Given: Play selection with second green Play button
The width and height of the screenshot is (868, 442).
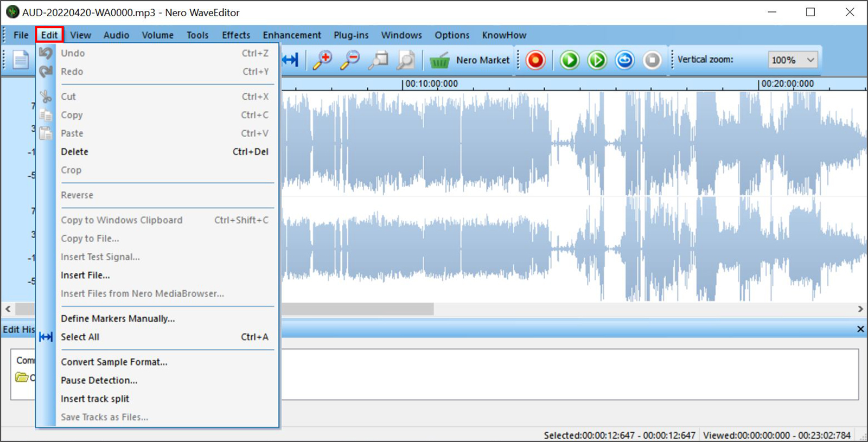Looking at the screenshot, I should (597, 60).
